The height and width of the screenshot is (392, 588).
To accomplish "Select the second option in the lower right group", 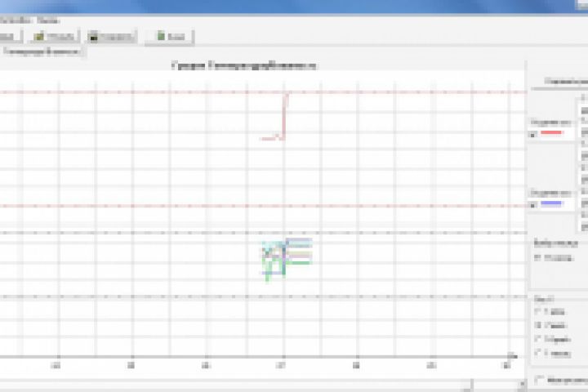I will (x=537, y=325).
